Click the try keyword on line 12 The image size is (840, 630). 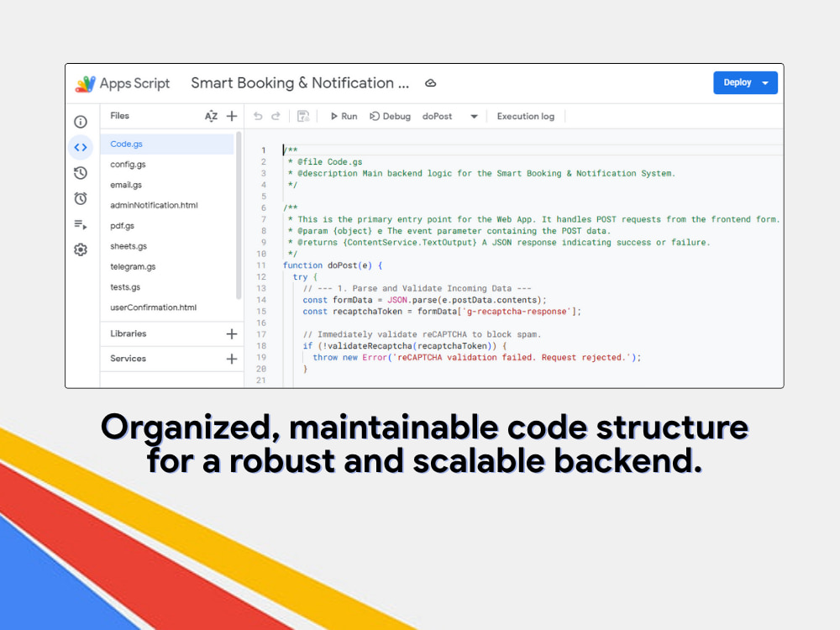coord(300,277)
